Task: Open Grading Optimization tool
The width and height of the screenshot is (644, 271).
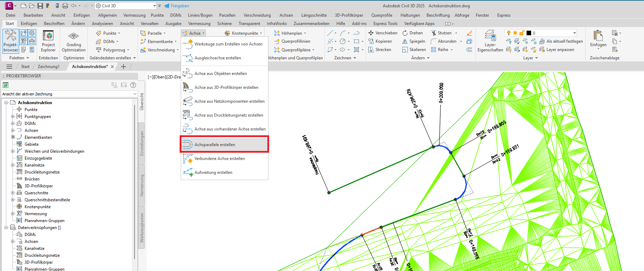Action: 74,41
